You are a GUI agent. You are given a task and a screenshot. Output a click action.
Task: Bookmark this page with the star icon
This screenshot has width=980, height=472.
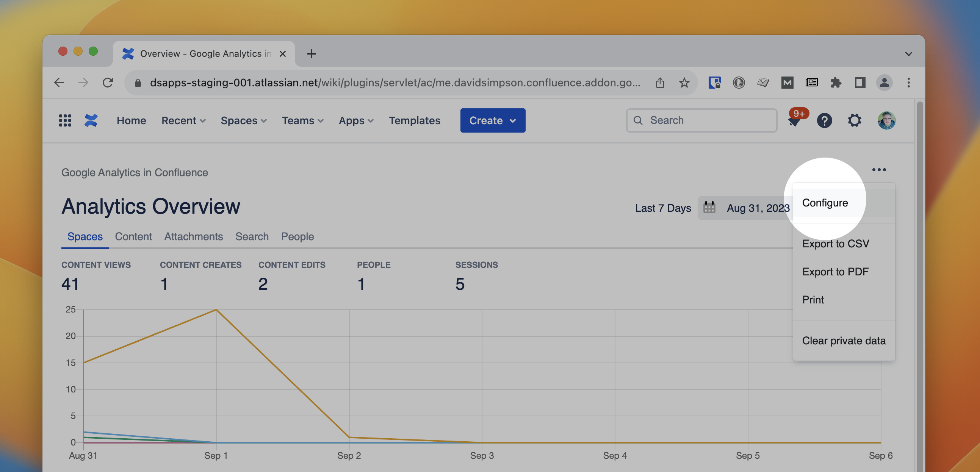[x=684, y=83]
